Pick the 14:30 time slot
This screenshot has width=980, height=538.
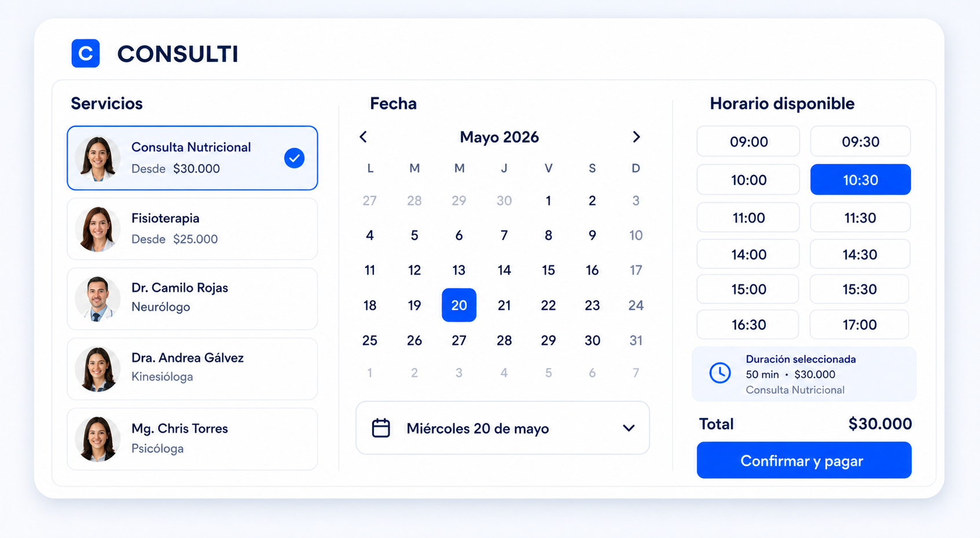[x=860, y=254]
